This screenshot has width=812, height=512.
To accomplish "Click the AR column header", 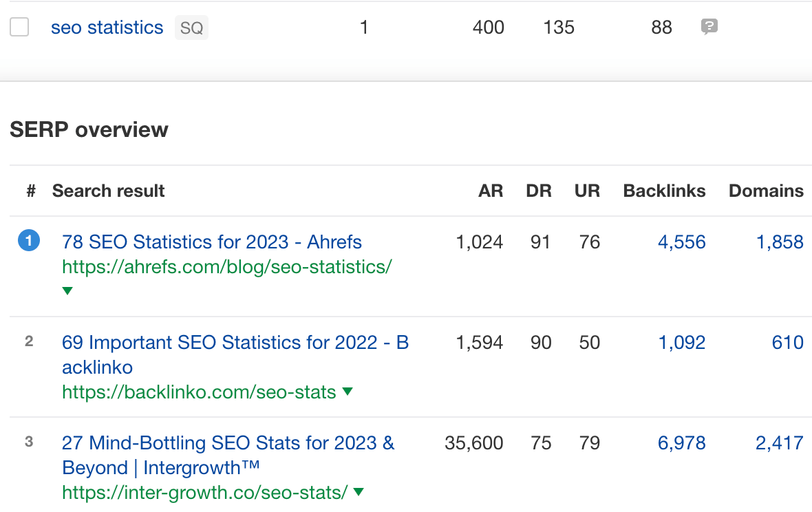I will coord(491,191).
